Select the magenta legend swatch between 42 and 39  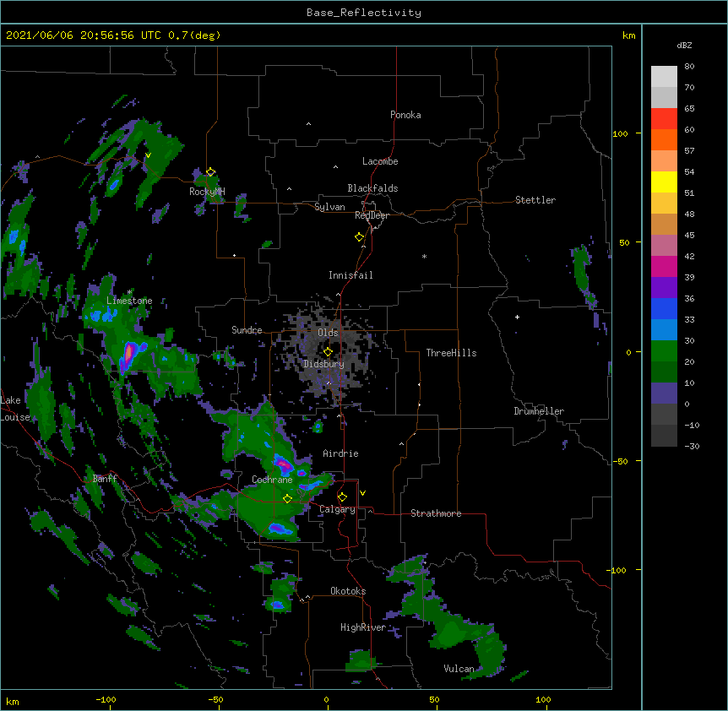664,266
